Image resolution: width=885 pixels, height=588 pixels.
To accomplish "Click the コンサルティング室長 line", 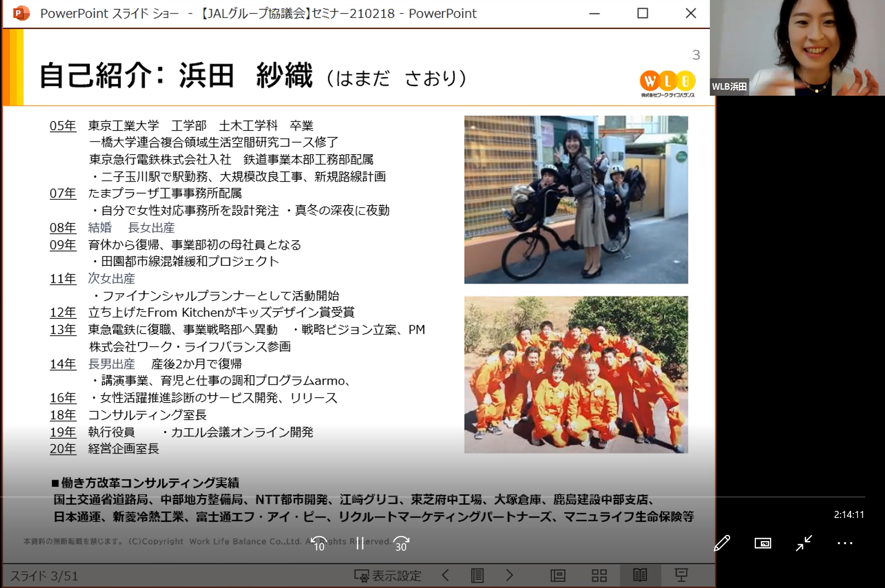I will [147, 415].
